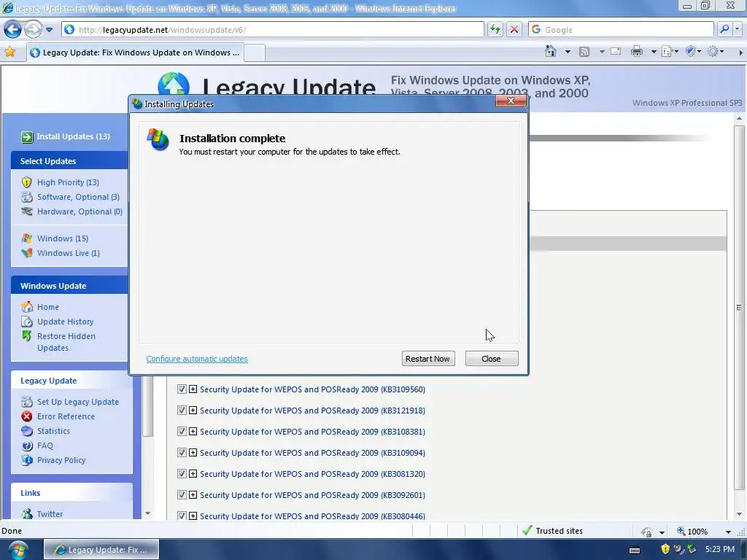Screen dimensions: 747x560
Task: Click the Favorites star icon
Action: point(9,52)
